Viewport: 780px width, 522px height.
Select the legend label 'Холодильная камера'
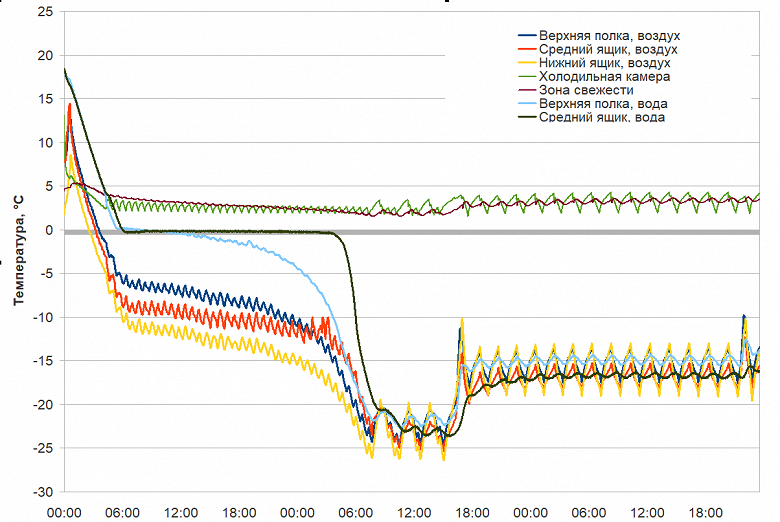click(x=604, y=77)
